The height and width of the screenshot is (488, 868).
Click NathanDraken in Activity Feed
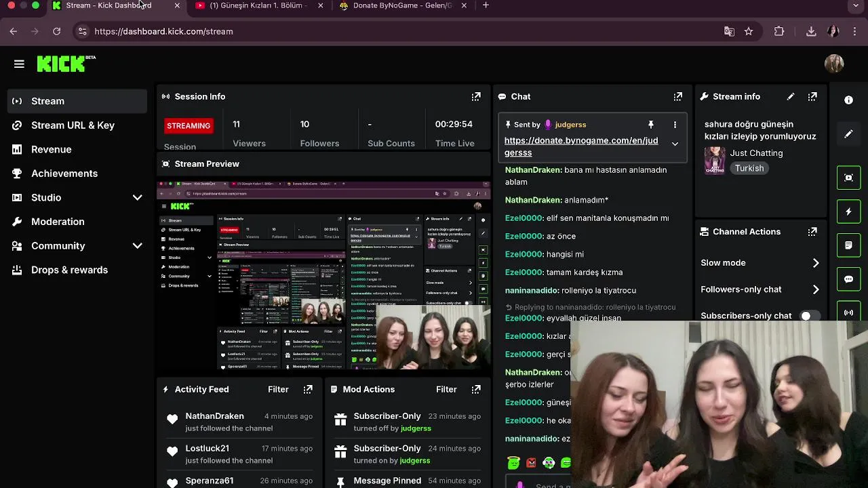tap(214, 416)
